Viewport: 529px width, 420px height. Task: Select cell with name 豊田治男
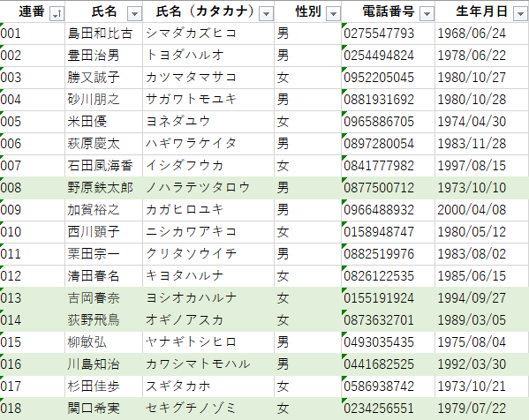pyautogui.click(x=104, y=56)
